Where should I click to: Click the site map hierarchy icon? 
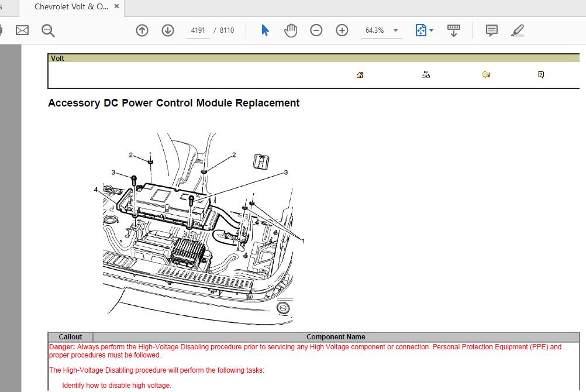(x=426, y=74)
